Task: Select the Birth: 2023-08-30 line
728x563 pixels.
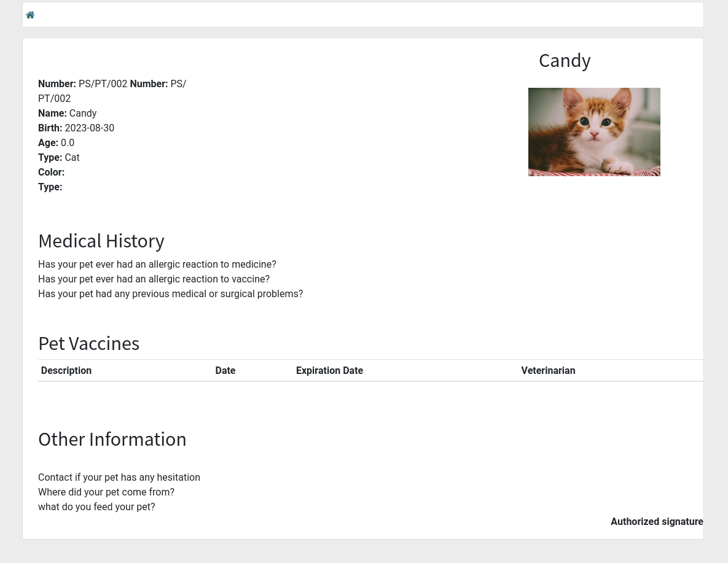Action: tap(76, 128)
